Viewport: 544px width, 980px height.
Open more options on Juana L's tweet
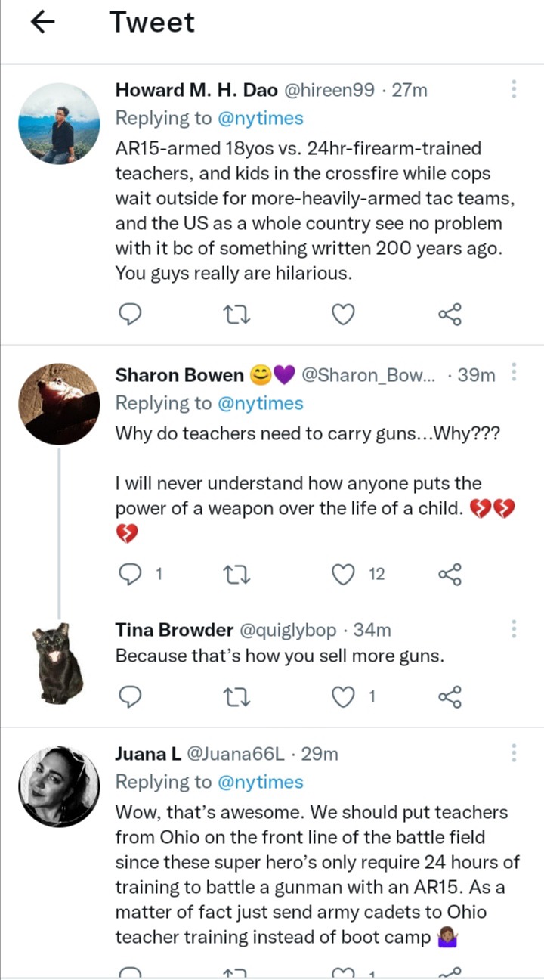(514, 754)
